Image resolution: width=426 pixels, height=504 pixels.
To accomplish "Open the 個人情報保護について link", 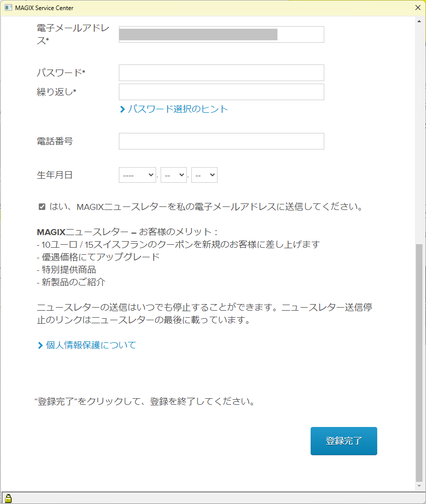I will pos(91,345).
